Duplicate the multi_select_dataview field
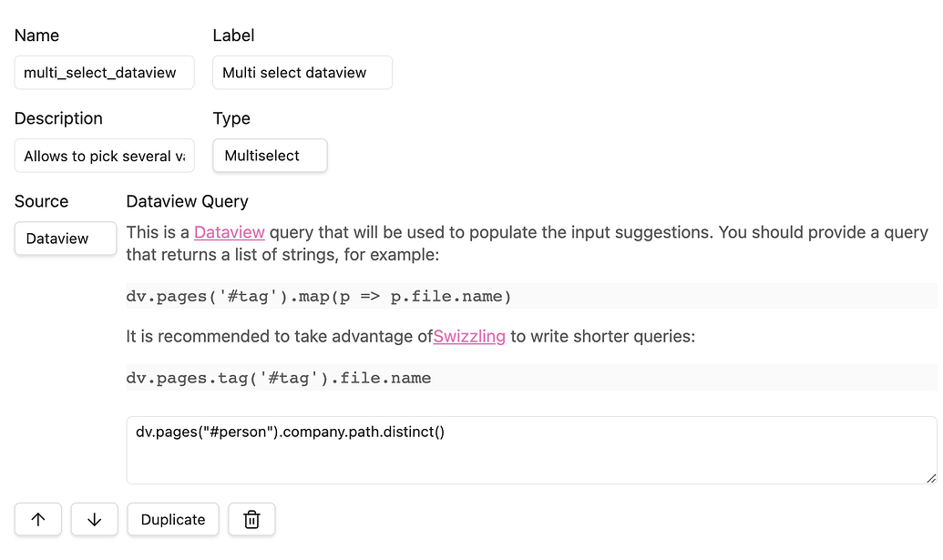The height and width of the screenshot is (560, 943). point(172,519)
